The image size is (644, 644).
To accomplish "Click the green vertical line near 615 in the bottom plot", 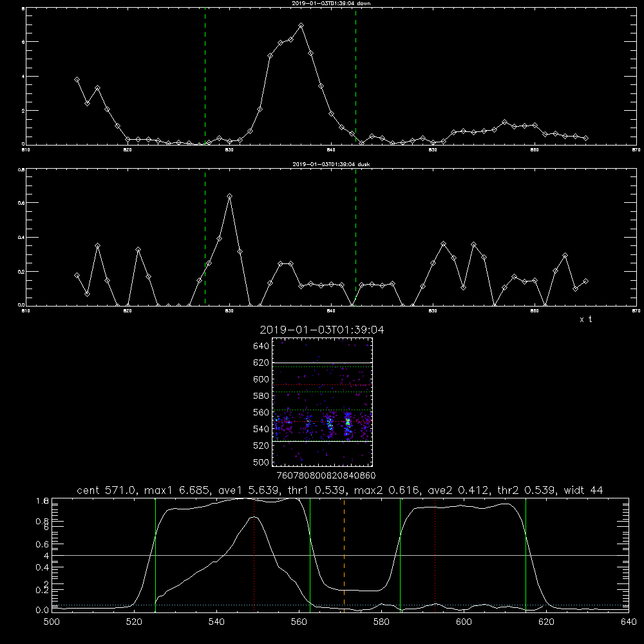I will (x=526, y=555).
